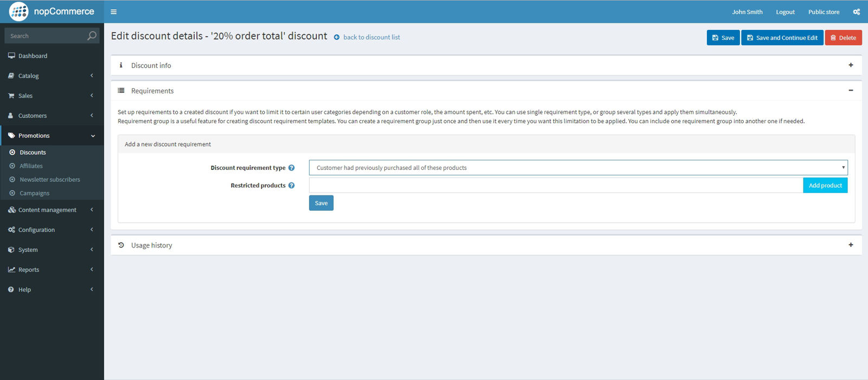Open the Dashboard menu item

click(x=52, y=55)
